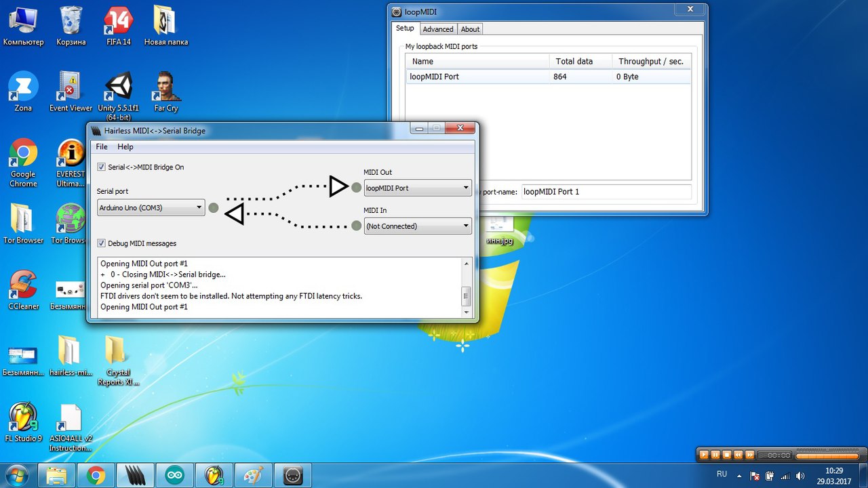
Task: Click the Total data column header
Action: coord(580,61)
